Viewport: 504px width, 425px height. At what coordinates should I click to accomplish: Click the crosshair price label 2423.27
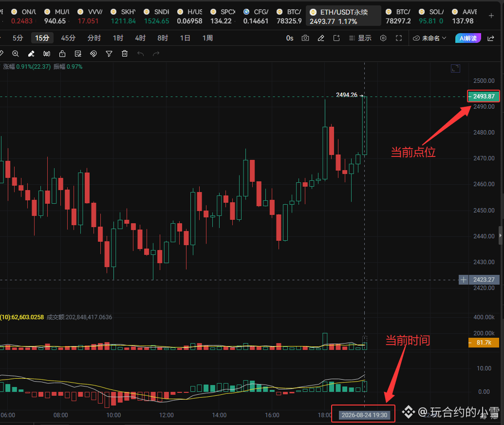484,280
